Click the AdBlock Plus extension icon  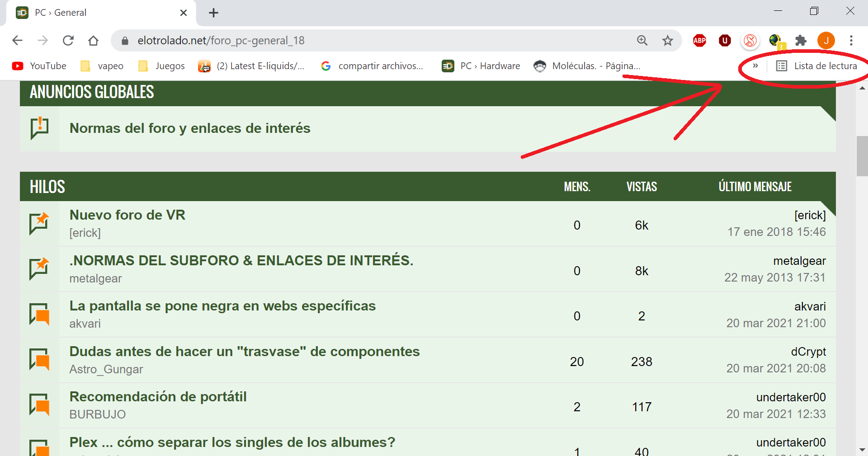699,41
